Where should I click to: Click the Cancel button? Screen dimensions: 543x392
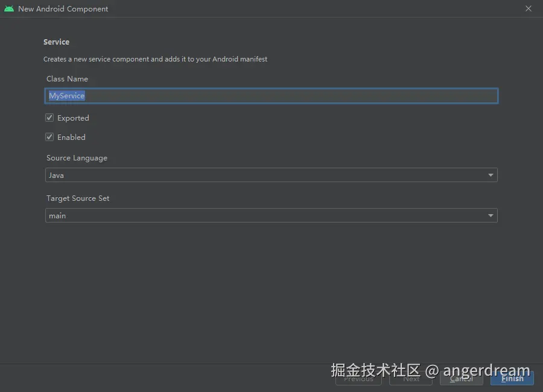click(x=462, y=379)
